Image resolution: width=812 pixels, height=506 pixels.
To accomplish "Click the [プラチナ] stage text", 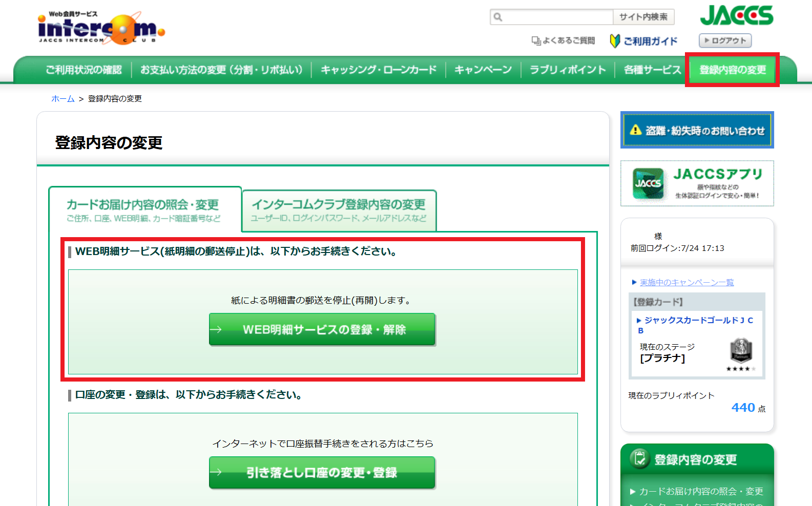I will (x=662, y=358).
